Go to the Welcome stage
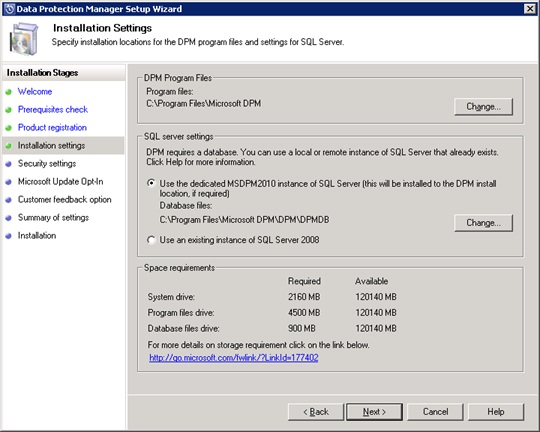 pyautogui.click(x=35, y=92)
